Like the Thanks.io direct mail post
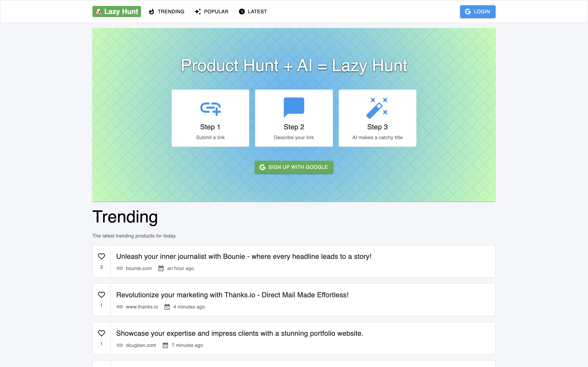 (101, 295)
